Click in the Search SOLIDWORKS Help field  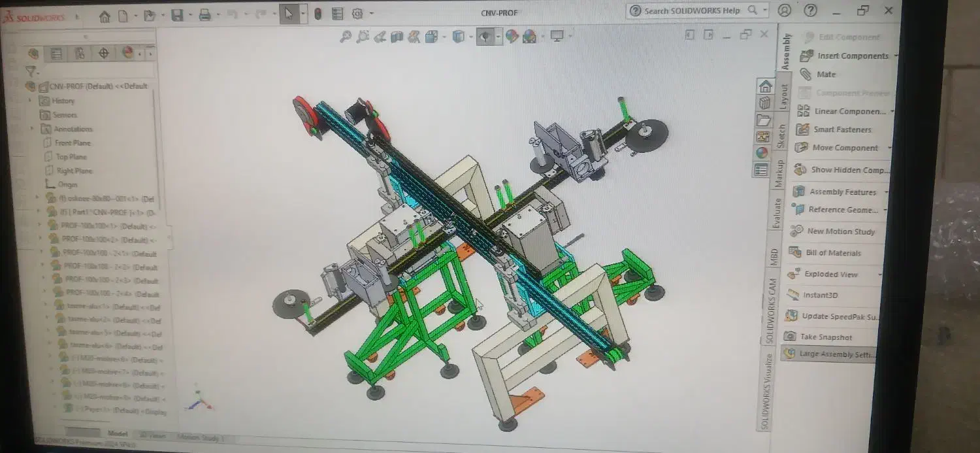tap(691, 10)
